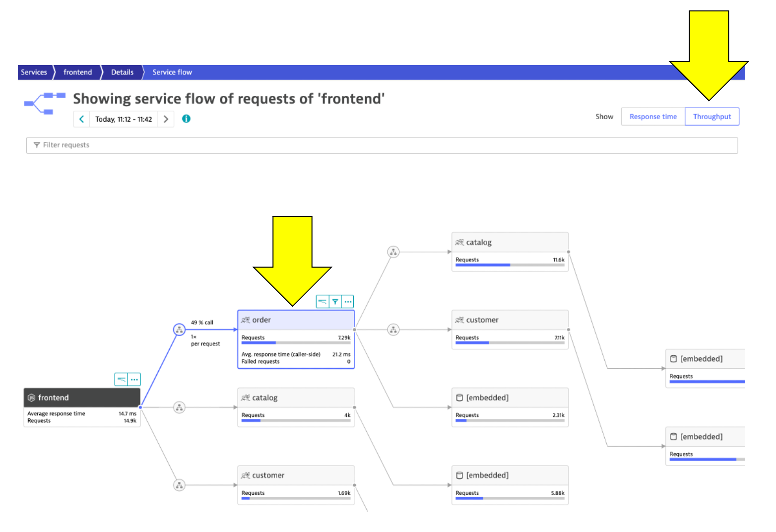Click the service flow icon above order node
Viewport: 776px width, 532px height.
tap(323, 301)
